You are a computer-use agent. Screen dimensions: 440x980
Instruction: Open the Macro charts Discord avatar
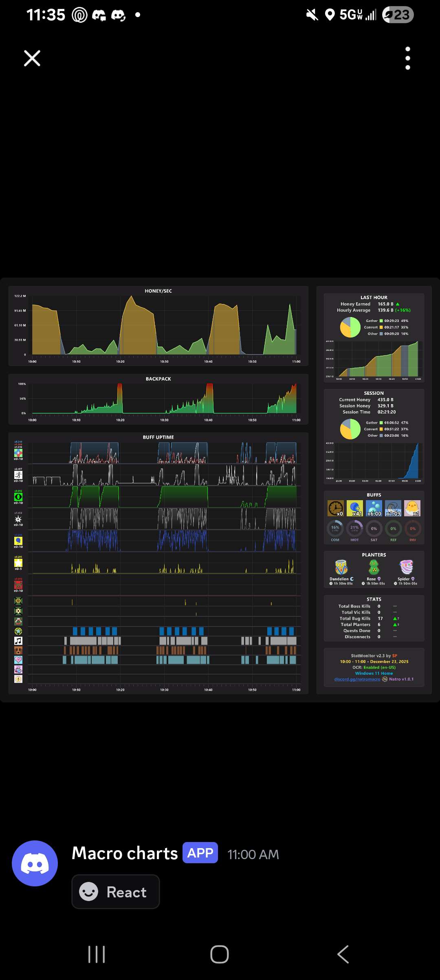coord(35,863)
